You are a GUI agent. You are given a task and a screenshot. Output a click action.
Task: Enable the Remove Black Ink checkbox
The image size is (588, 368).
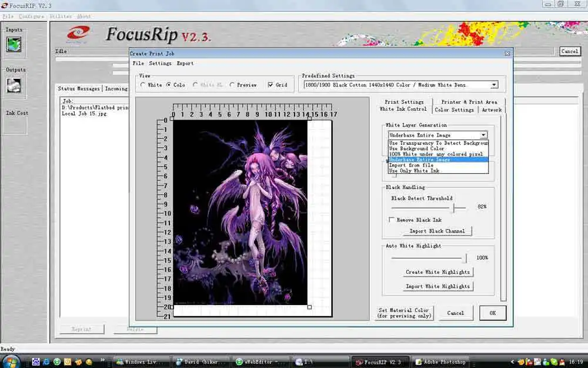click(x=392, y=220)
